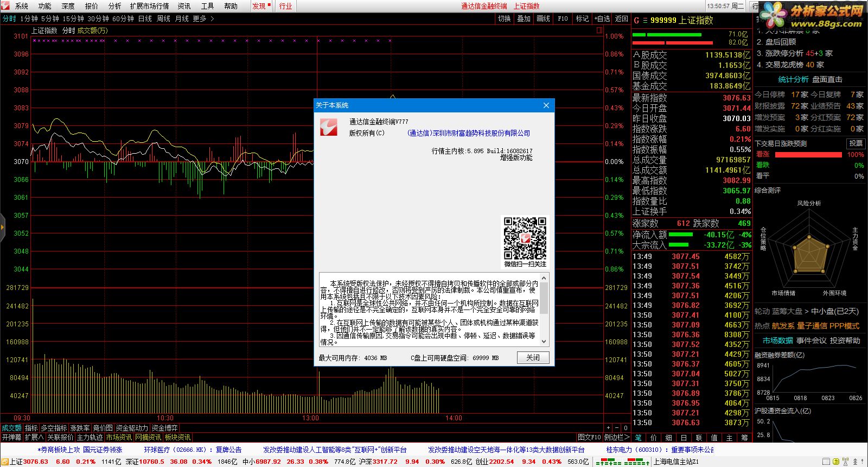Click the TDX logo icon in the menu bar
The width and height of the screenshot is (868, 467).
point(6,6)
